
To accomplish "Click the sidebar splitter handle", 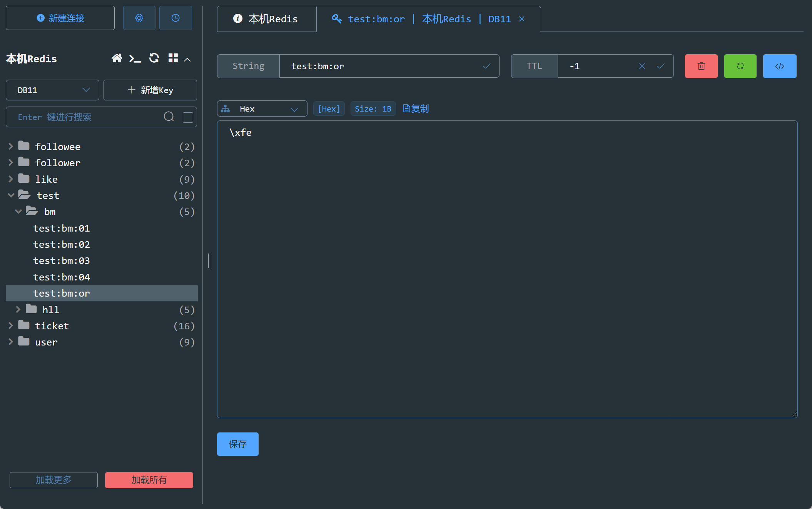I will (210, 261).
